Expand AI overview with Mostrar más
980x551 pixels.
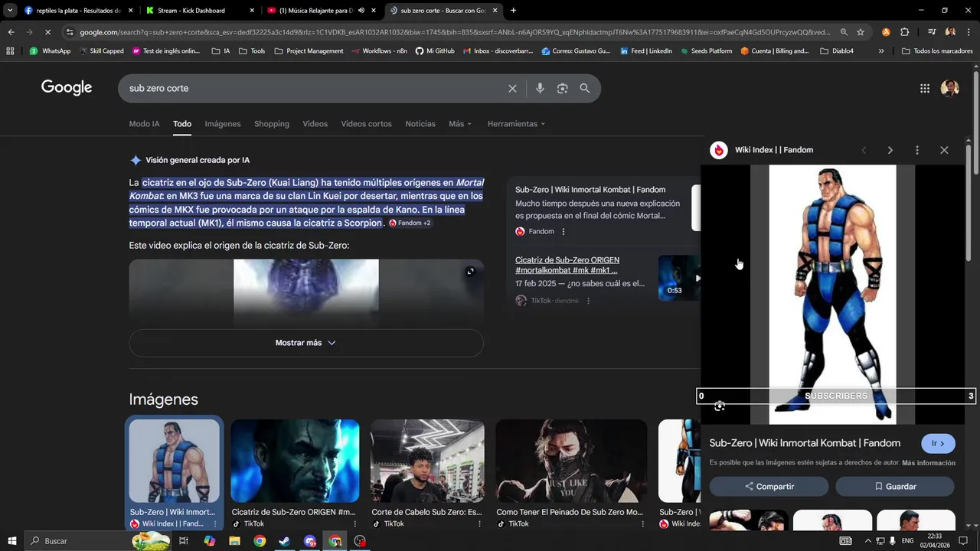tap(306, 343)
